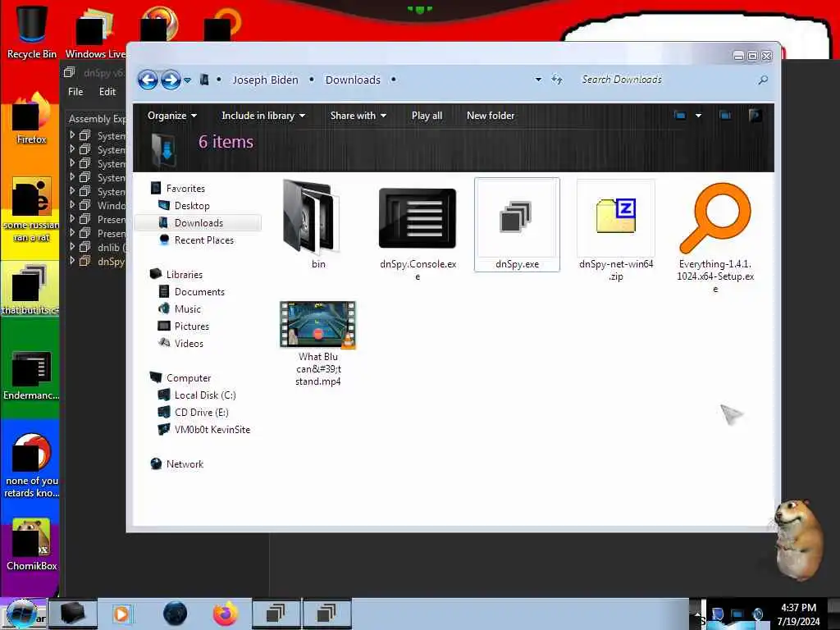Open the "some russian ran a rat" desktop icon

(31, 209)
